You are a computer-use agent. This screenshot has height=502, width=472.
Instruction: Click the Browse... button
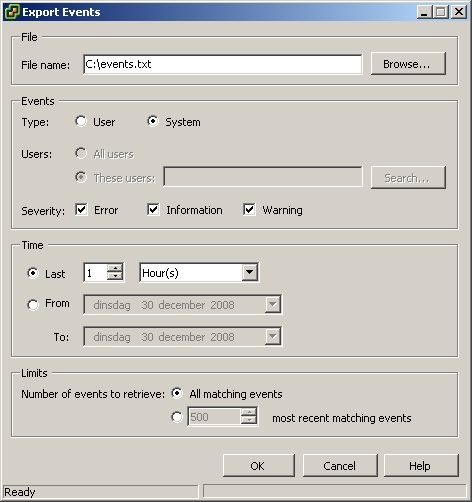(x=408, y=64)
